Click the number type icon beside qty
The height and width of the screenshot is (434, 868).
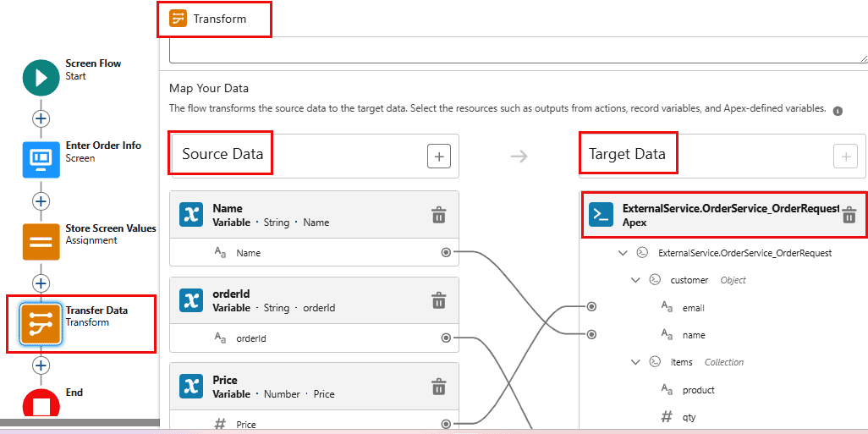[x=667, y=417]
